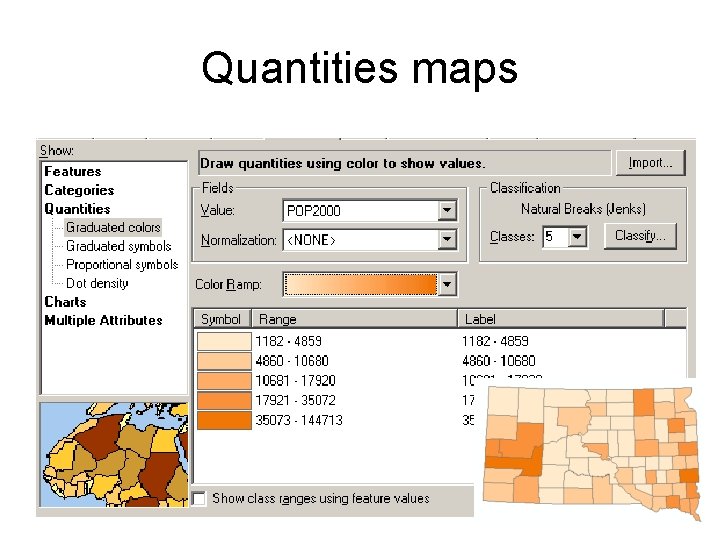Select Multiple Attributes in the Show list
The width and height of the screenshot is (720, 540).
pos(103,320)
